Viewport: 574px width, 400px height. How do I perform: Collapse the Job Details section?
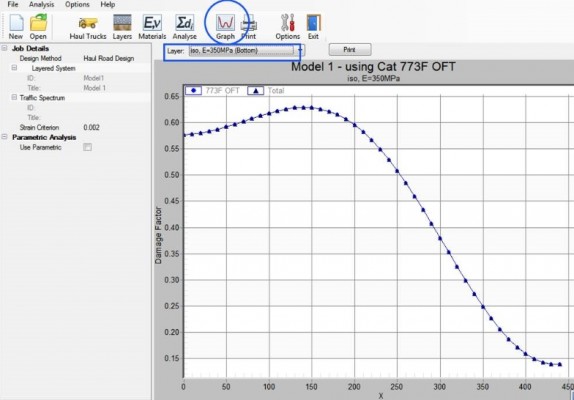pyautogui.click(x=4, y=48)
